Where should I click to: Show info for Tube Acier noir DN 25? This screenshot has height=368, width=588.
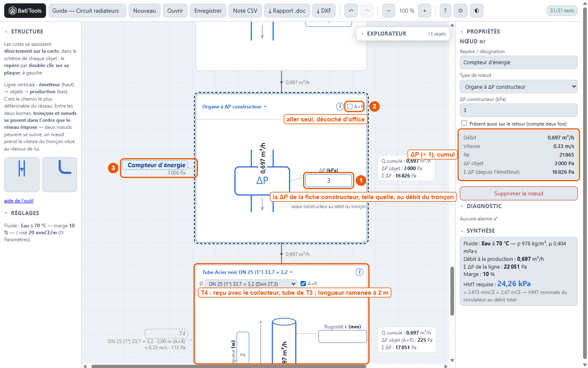point(359,272)
